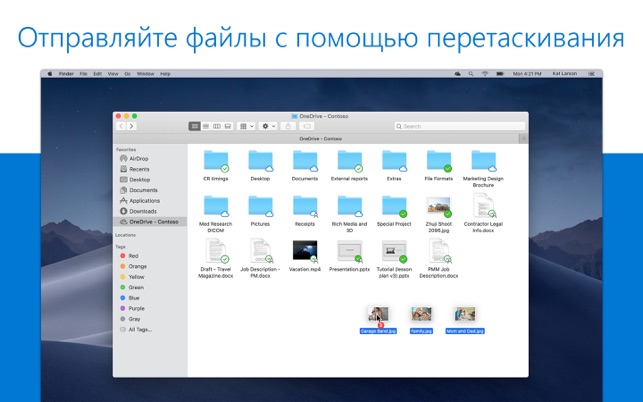Open the Window menu
This screenshot has width=643, height=402.
[x=146, y=74]
